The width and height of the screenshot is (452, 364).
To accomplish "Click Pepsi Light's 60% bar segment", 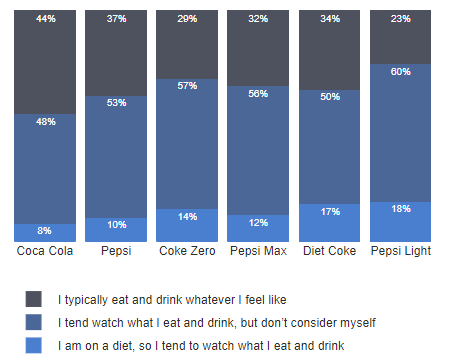I will [x=400, y=133].
